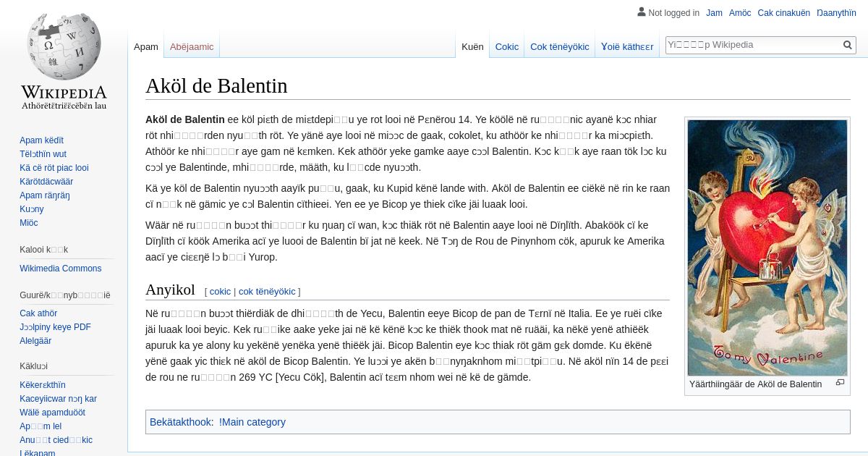Open the Jam link at top
868x456 pixels.
tap(714, 13)
